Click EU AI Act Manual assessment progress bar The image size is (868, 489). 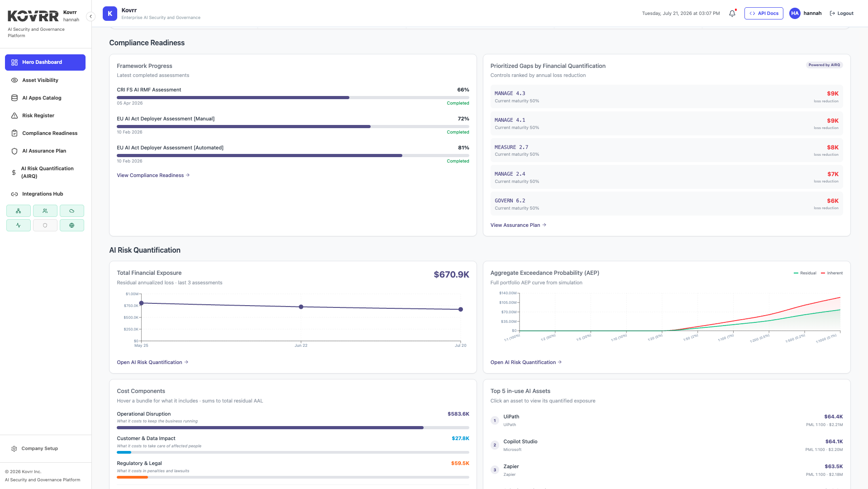(x=293, y=126)
